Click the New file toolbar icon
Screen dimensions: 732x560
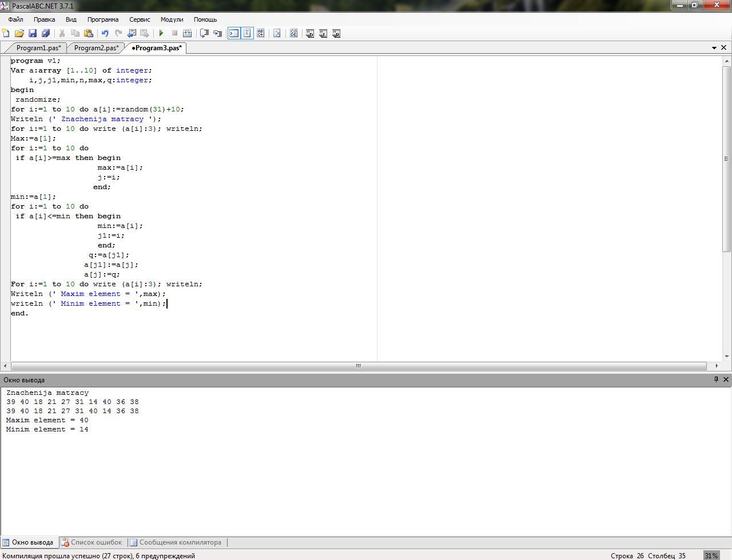(6, 33)
